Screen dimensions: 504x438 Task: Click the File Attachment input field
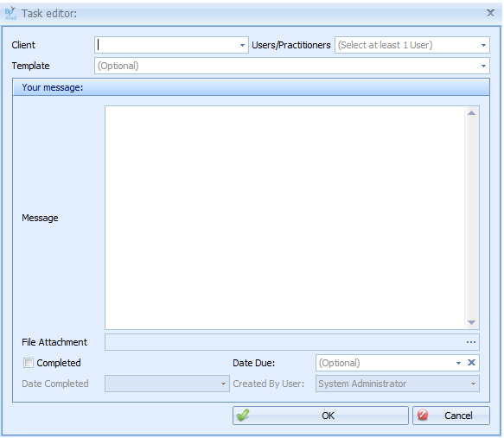(284, 342)
